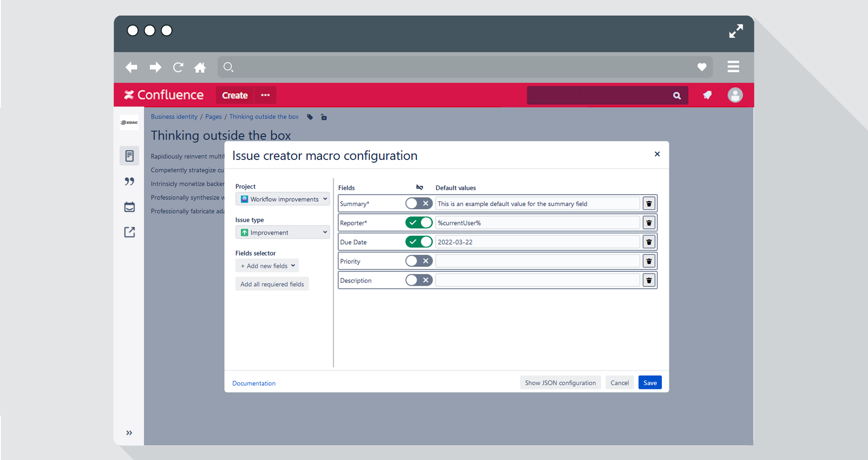Click the Description default value field
The height and width of the screenshot is (460, 868).
pyautogui.click(x=538, y=280)
